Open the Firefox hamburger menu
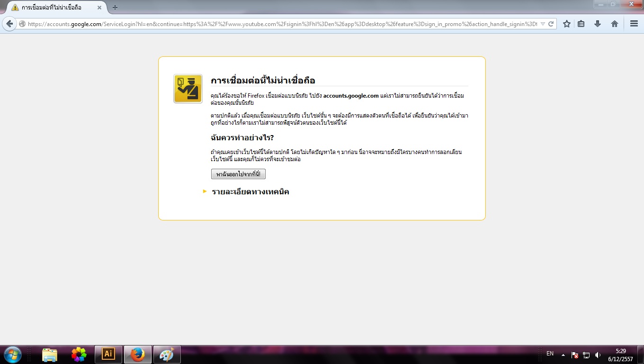This screenshot has height=364, width=644. pyautogui.click(x=634, y=24)
